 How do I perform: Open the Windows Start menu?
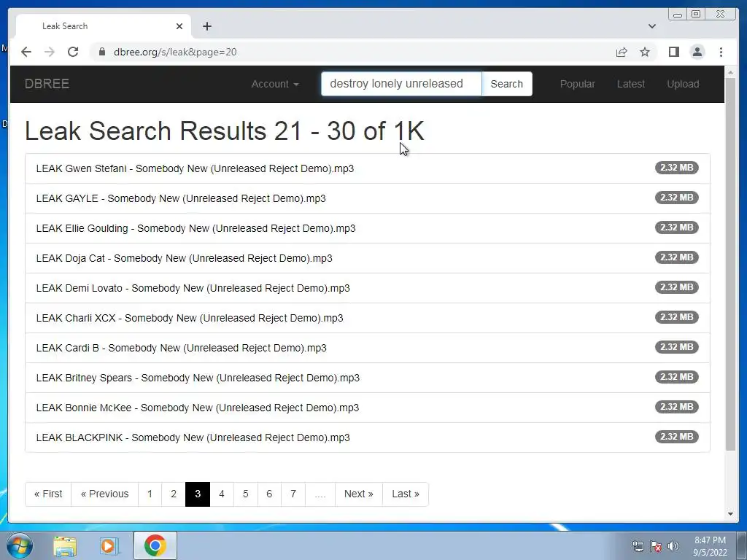[x=18, y=545]
